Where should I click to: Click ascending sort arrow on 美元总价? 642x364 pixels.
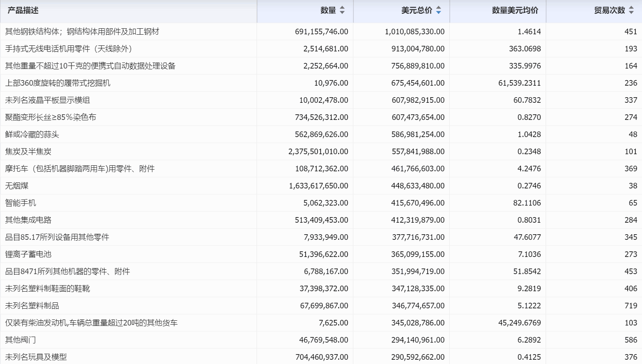click(439, 8)
